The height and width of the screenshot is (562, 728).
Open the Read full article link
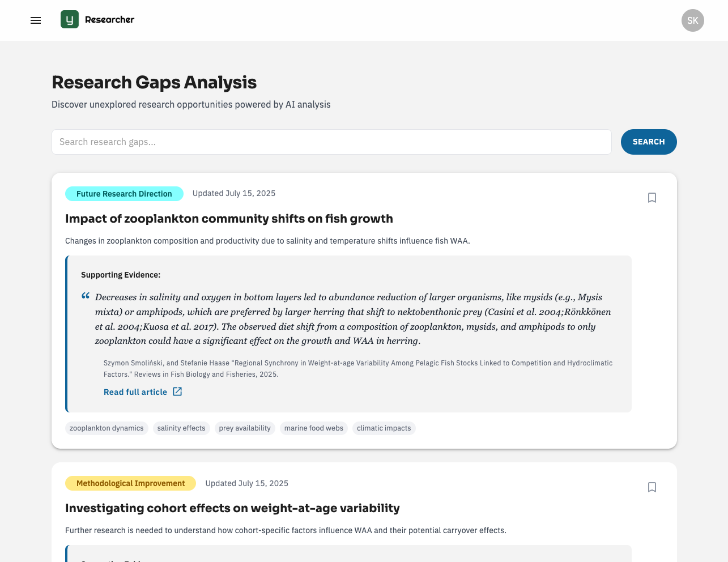[135, 392]
